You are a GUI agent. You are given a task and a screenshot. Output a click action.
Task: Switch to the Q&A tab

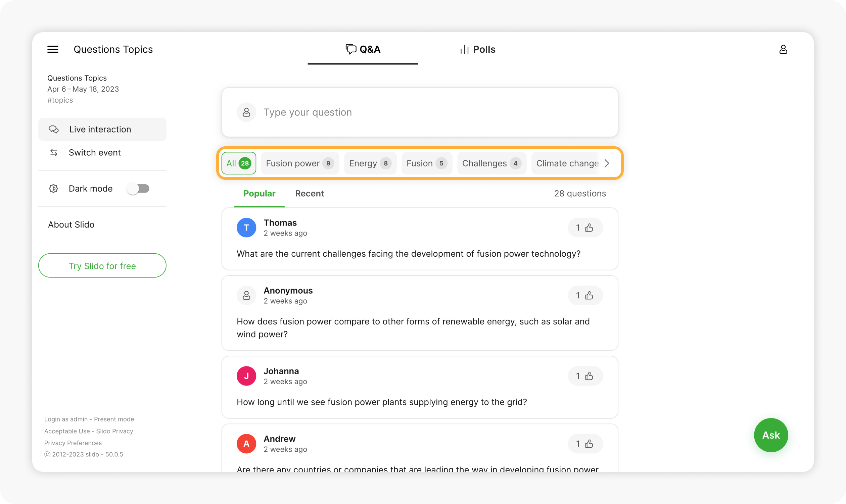coord(363,50)
